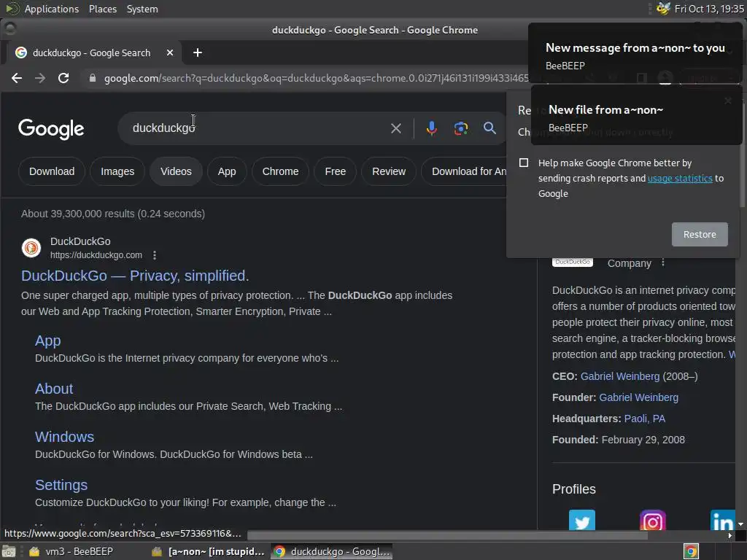This screenshot has width=747, height=560.
Task: Click the padlock site info icon
Action: [x=93, y=78]
